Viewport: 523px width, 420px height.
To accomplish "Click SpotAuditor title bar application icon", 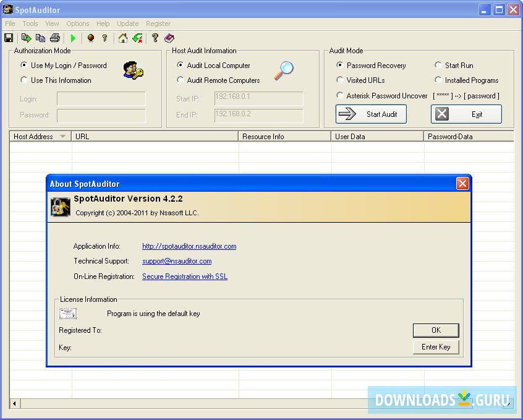I will click(x=7, y=9).
